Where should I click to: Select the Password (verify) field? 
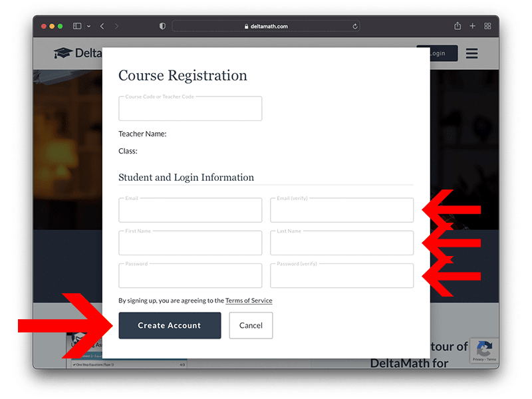tap(342, 275)
